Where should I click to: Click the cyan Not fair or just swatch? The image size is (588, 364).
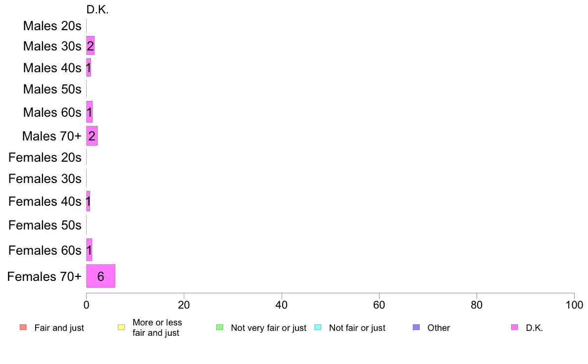coord(318,327)
